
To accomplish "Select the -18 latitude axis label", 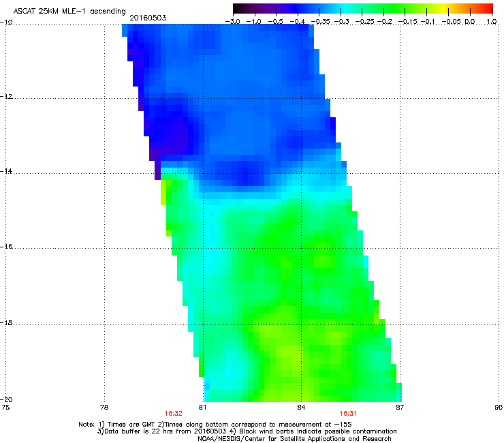I will click(6, 322).
